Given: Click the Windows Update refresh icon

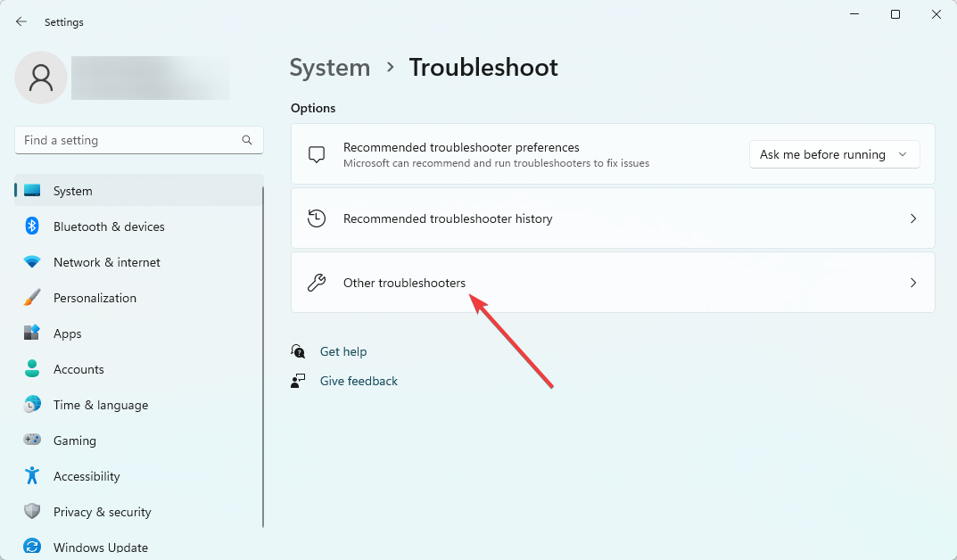Looking at the screenshot, I should 32,547.
